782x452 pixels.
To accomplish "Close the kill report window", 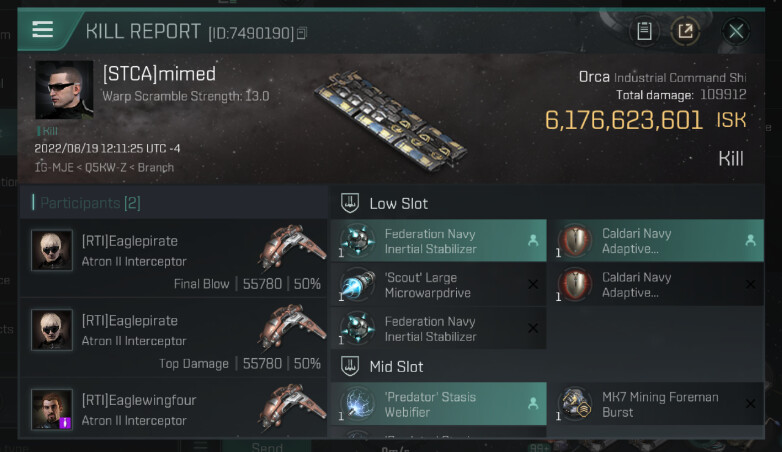I will point(736,31).
